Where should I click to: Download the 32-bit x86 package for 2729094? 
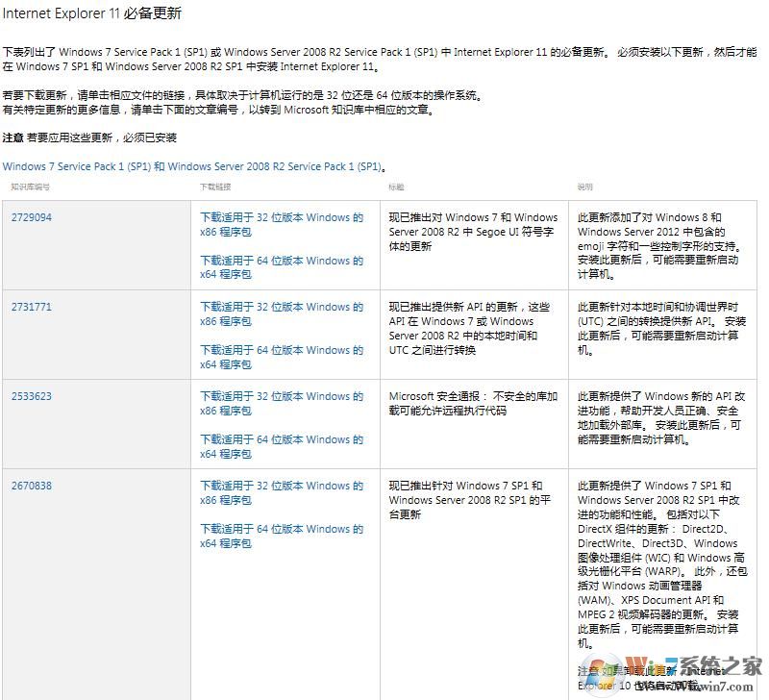pos(282,224)
